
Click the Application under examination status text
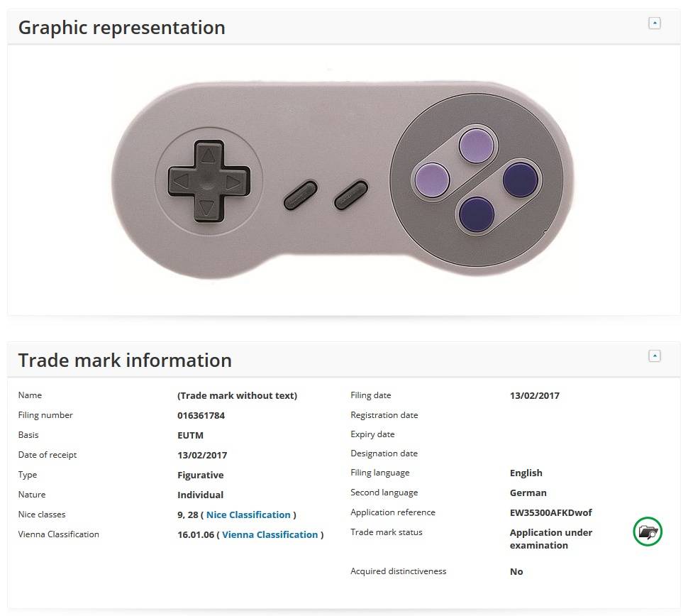pos(551,539)
